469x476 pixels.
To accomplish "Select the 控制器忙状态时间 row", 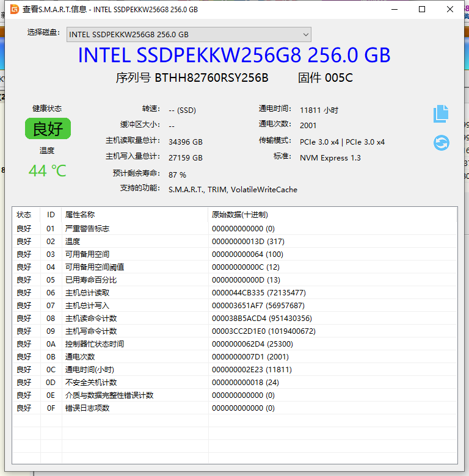I will tap(234, 344).
